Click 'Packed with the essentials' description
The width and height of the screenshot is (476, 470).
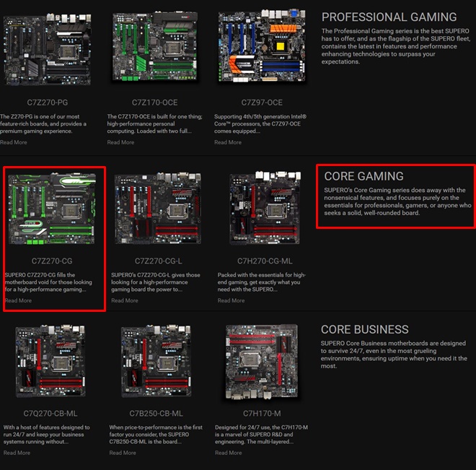261,282
